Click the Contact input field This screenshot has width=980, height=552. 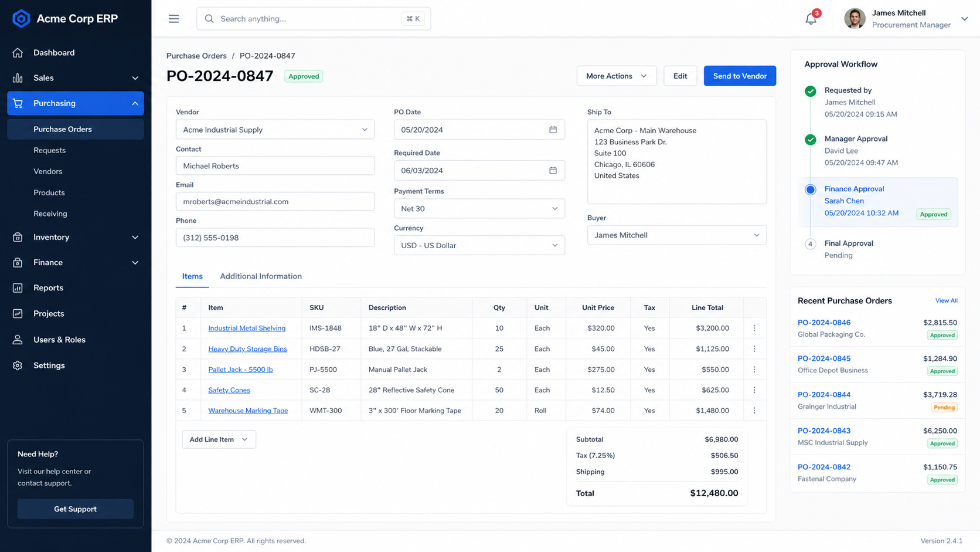coord(275,165)
